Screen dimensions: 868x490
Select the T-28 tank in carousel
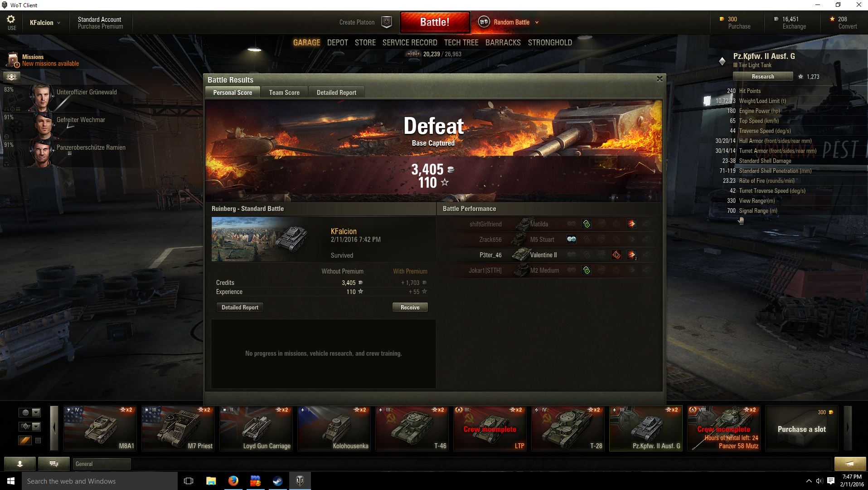point(567,428)
